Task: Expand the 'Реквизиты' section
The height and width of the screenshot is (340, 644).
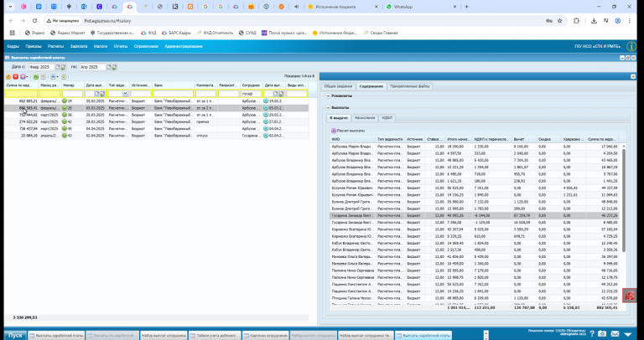Action: coord(328,96)
